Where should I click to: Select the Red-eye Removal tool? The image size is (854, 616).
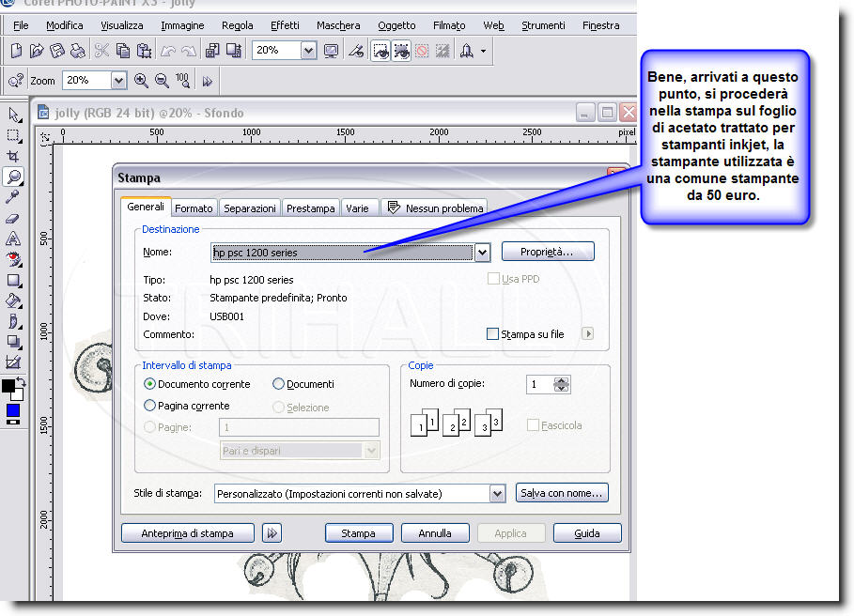pos(13,259)
